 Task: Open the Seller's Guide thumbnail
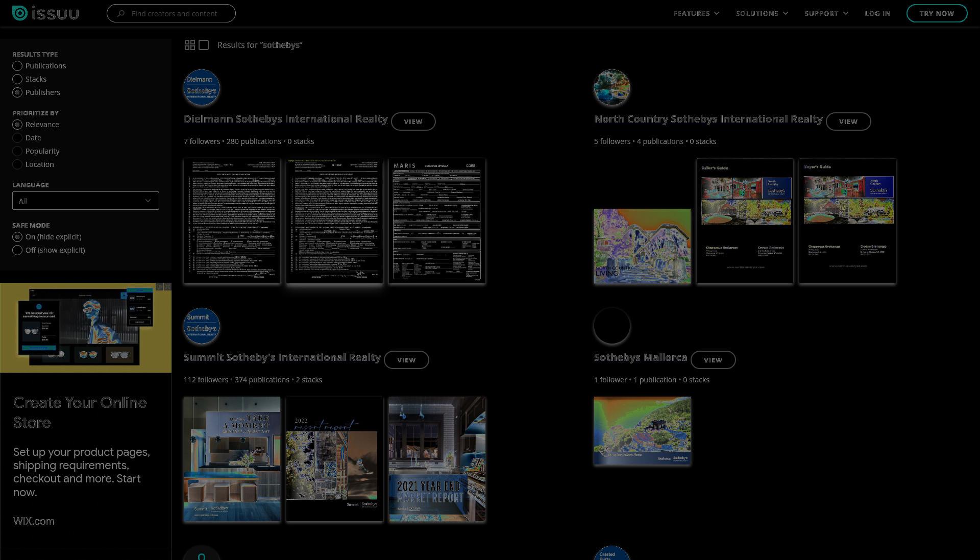tap(745, 221)
